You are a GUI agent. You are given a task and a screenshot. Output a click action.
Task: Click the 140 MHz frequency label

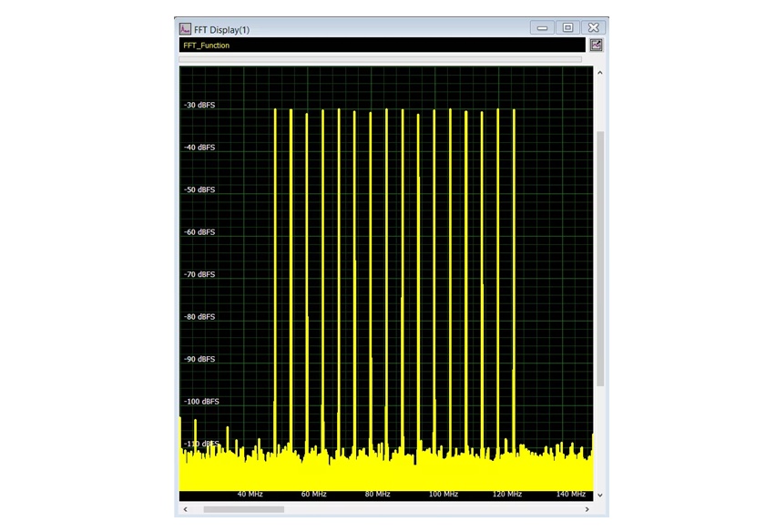coord(571,494)
